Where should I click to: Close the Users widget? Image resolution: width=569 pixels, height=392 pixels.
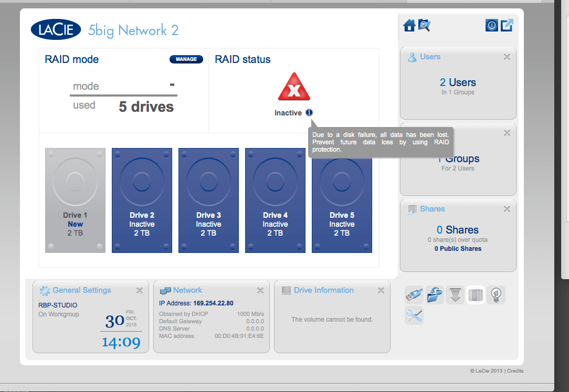[507, 57]
